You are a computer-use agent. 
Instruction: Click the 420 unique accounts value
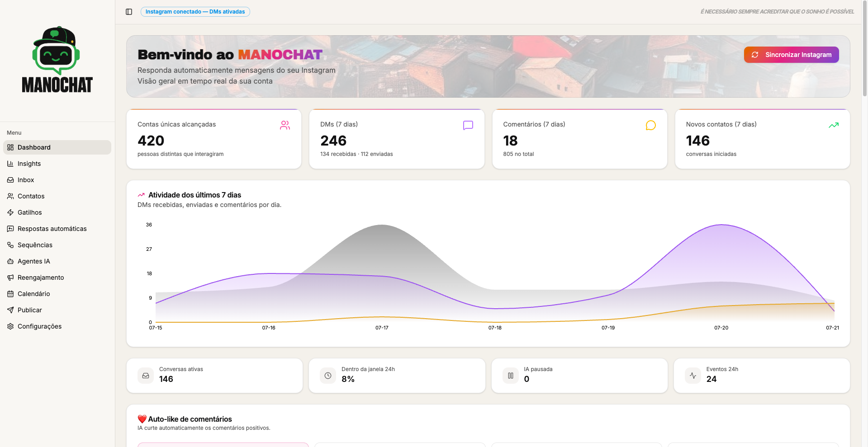tap(151, 141)
